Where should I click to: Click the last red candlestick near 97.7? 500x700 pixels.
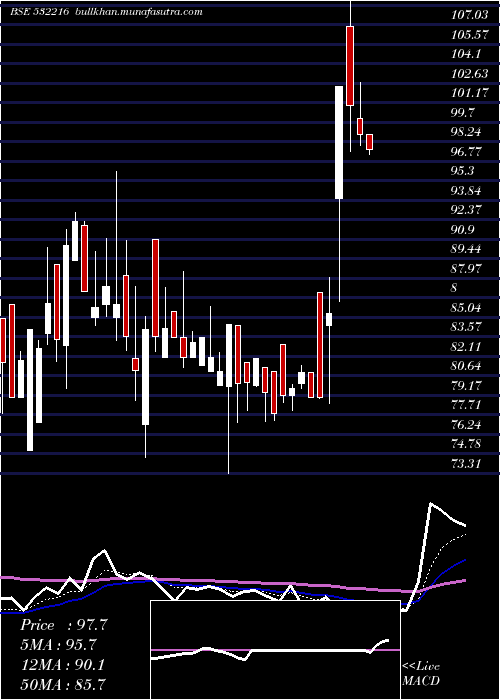pos(369,142)
